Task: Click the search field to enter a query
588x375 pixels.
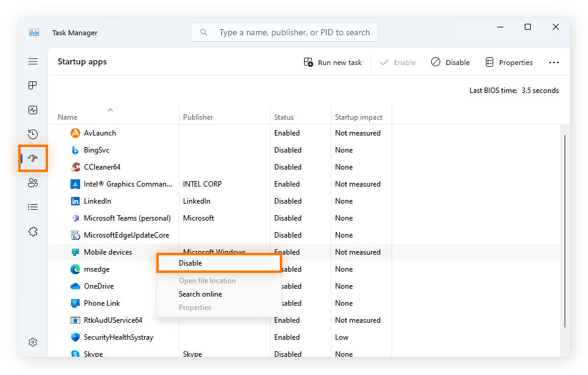Action: 284,32
